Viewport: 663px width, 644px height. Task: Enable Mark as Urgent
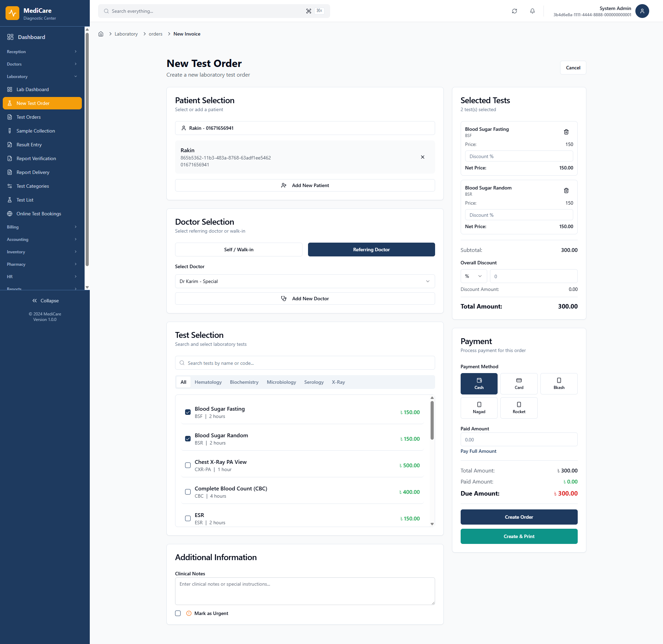pyautogui.click(x=178, y=613)
